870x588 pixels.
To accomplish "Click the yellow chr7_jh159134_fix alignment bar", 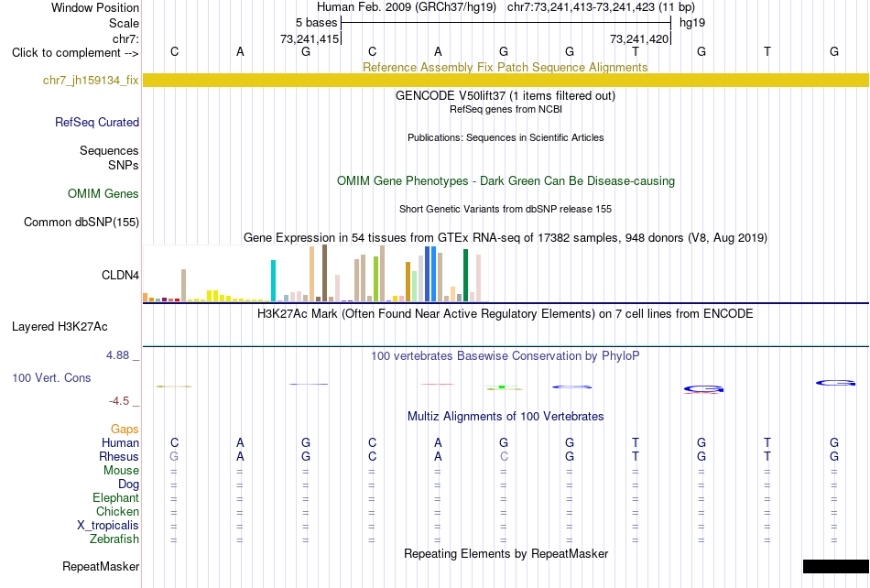I will click(506, 80).
